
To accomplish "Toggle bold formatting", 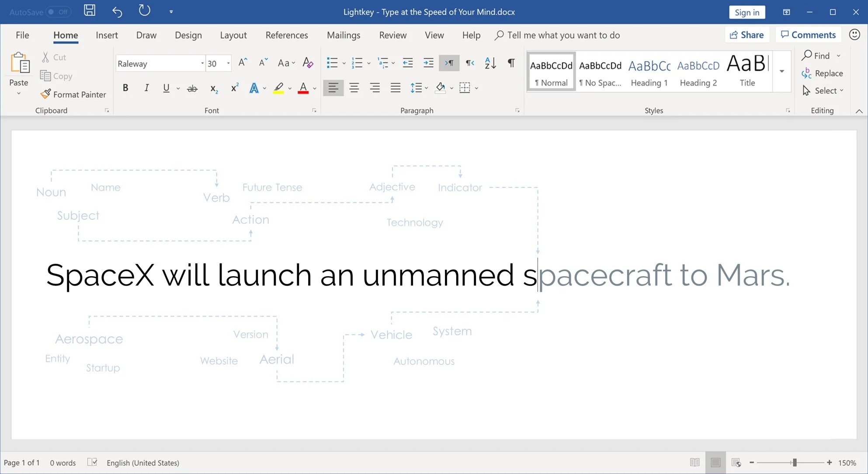I will pyautogui.click(x=125, y=88).
